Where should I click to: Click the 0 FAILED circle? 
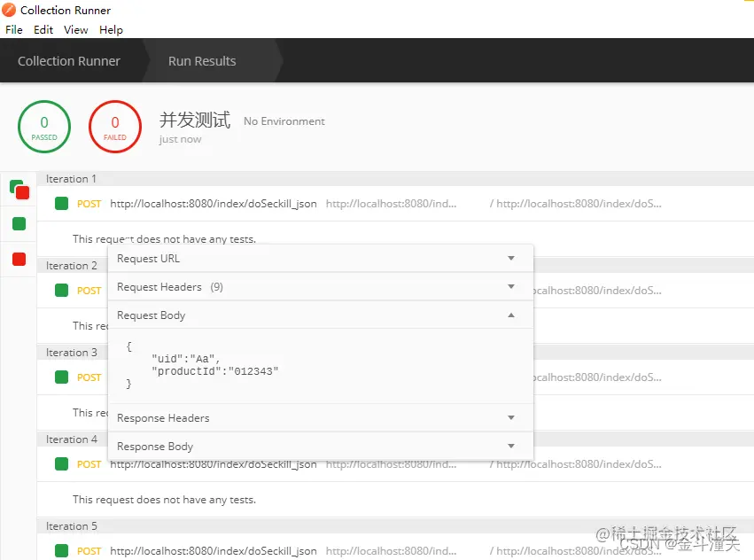(115, 127)
